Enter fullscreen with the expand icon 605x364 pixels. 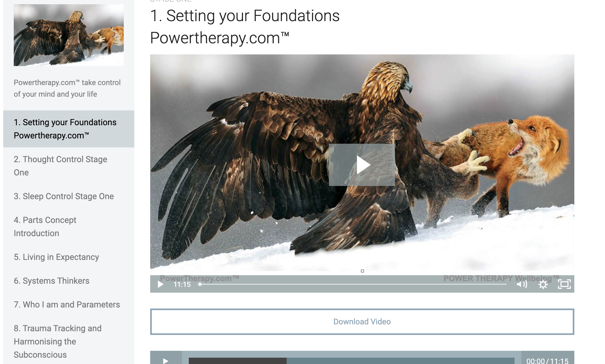[x=564, y=284]
